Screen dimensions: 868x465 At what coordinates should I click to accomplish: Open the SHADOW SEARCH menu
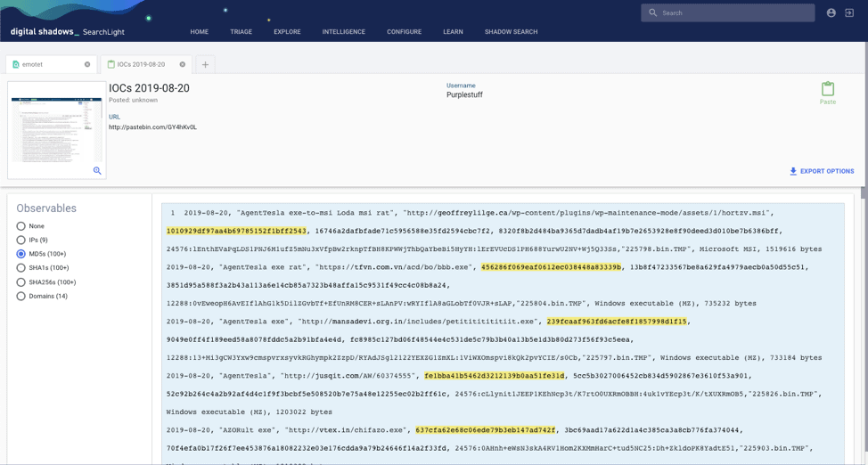point(511,32)
